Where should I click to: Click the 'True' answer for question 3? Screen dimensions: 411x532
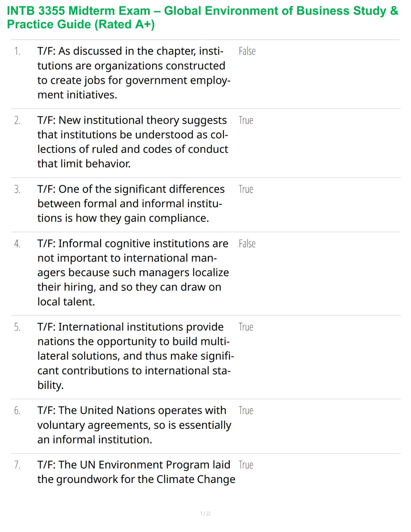pyautogui.click(x=246, y=189)
